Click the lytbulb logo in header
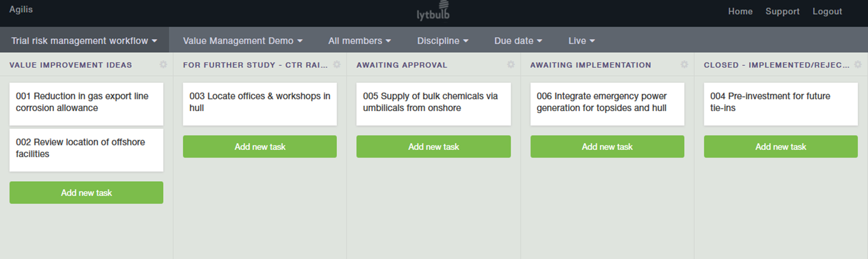Image resolution: width=868 pixels, height=259 pixels. (x=434, y=11)
